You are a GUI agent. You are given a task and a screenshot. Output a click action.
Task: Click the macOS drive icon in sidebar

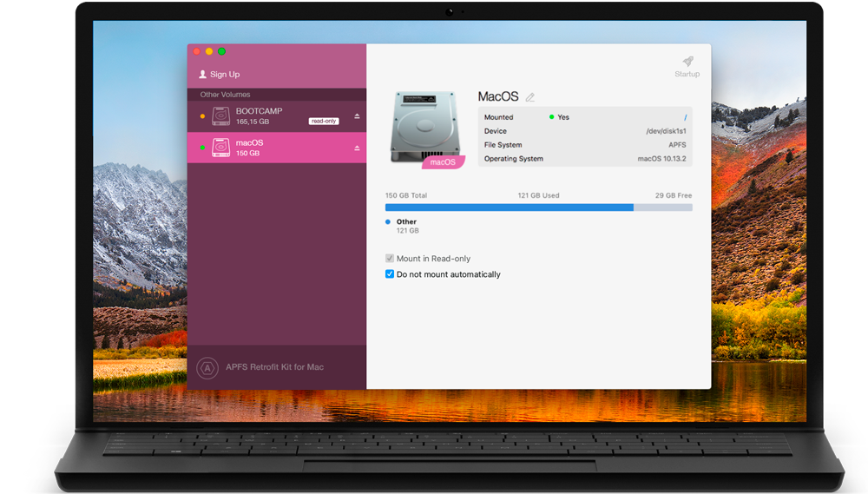220,148
